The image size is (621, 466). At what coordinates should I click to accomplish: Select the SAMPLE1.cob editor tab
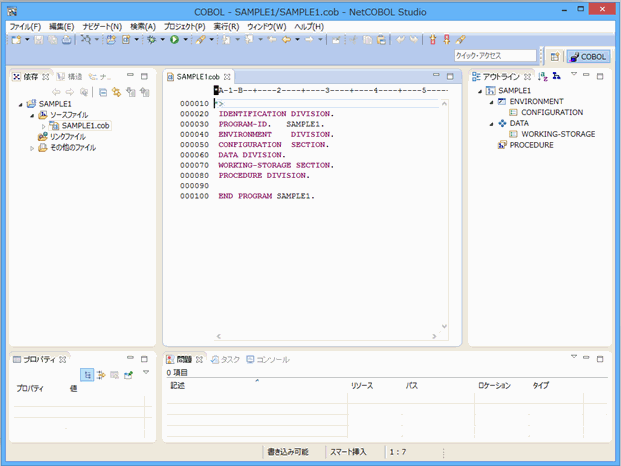tap(198, 77)
